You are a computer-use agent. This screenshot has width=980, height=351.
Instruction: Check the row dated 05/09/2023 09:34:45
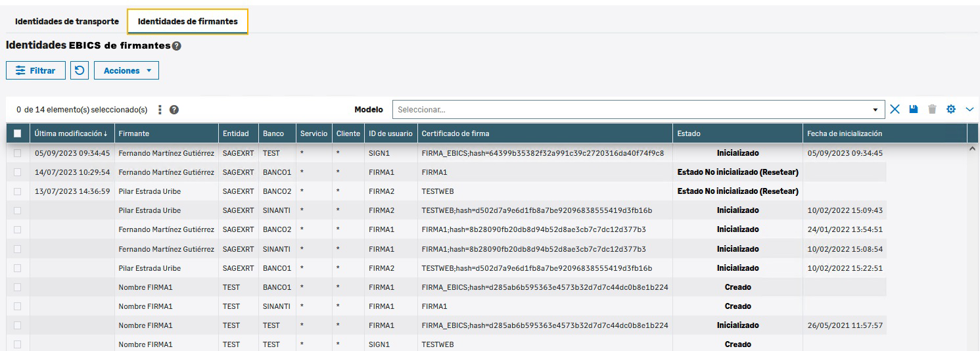[18, 153]
